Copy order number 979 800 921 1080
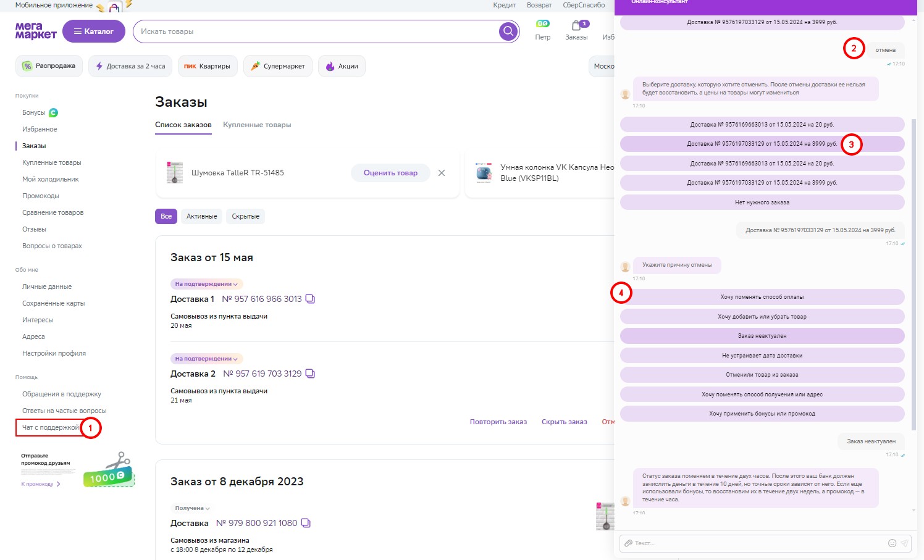Image resolution: width=924 pixels, height=560 pixels. (x=306, y=523)
